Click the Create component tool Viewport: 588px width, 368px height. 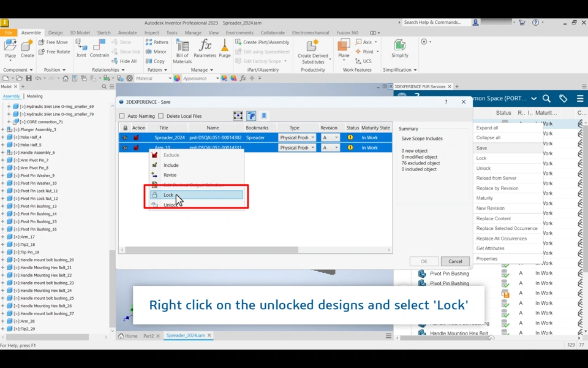tap(27, 49)
